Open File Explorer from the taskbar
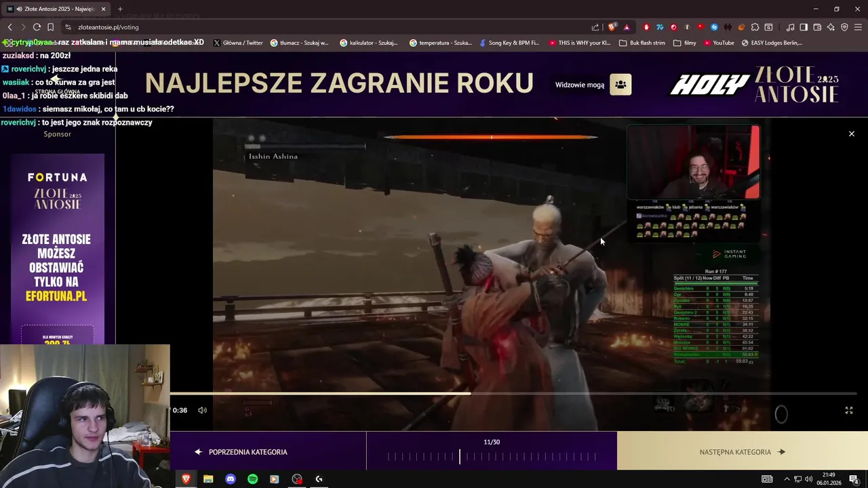The height and width of the screenshot is (488, 868). 208,479
